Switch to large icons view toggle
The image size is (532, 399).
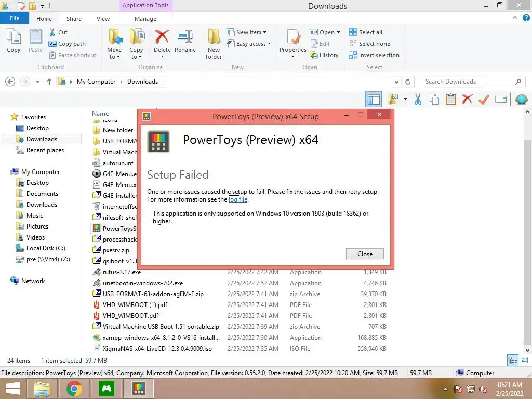click(x=524, y=361)
